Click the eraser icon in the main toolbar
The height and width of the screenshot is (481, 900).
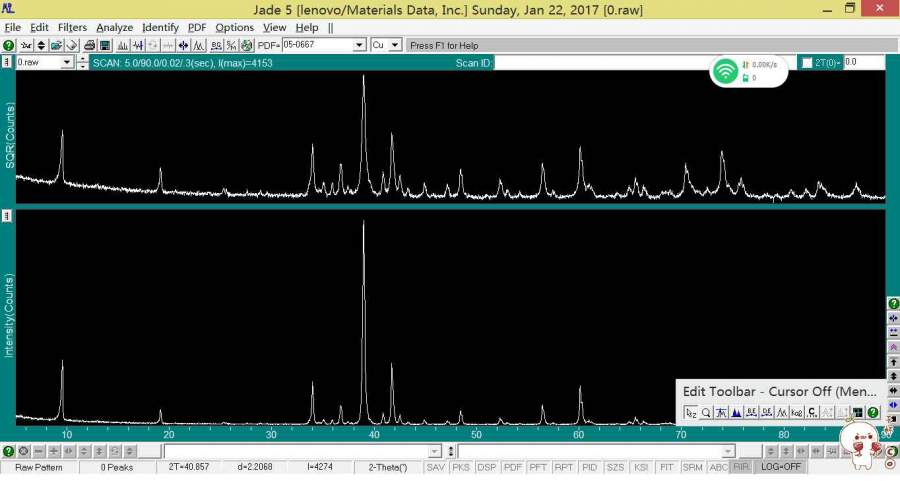(72, 45)
